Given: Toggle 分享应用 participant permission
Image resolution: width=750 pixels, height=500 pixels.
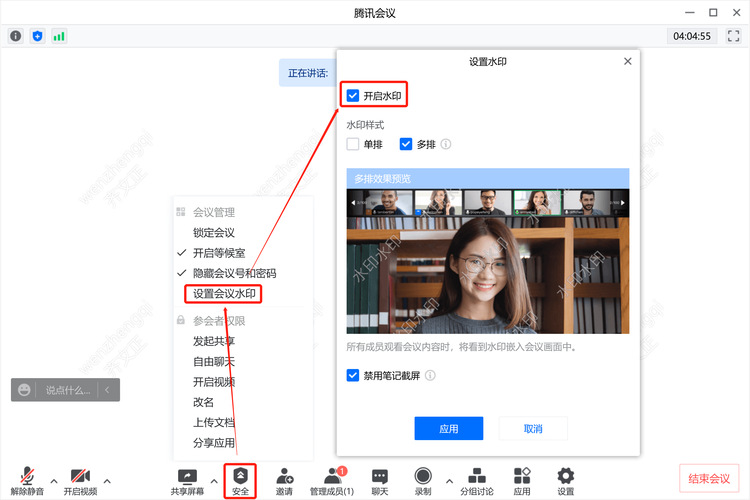Looking at the screenshot, I should 214,443.
